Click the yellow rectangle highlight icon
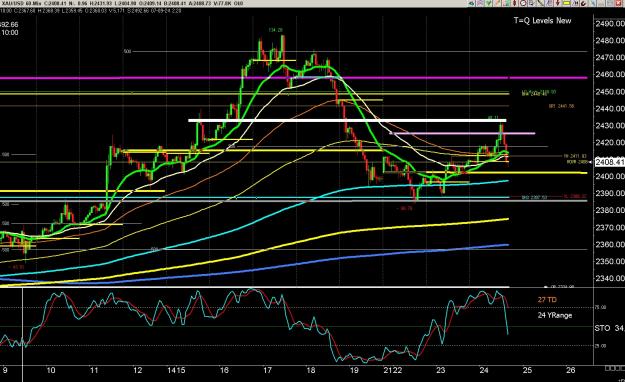 tap(566, 4)
